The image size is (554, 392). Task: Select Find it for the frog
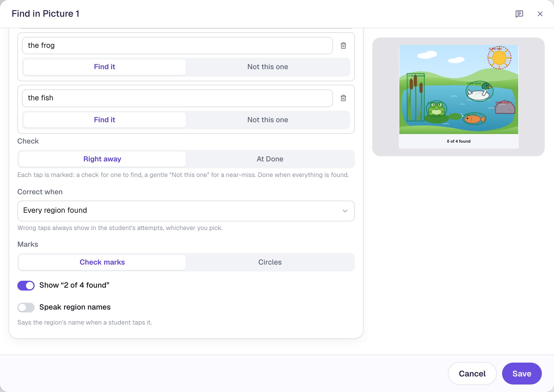tap(104, 67)
